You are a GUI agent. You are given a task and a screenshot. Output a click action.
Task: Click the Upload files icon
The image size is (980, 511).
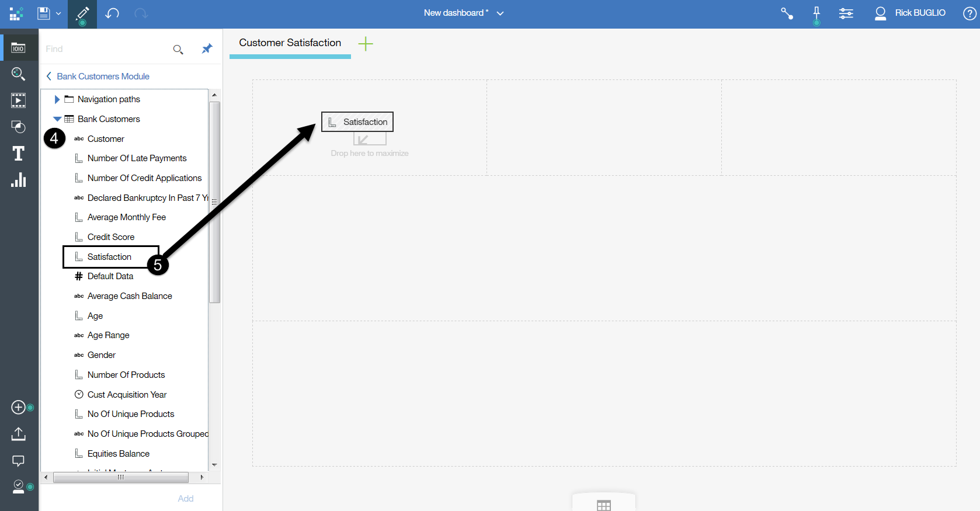[18, 434]
